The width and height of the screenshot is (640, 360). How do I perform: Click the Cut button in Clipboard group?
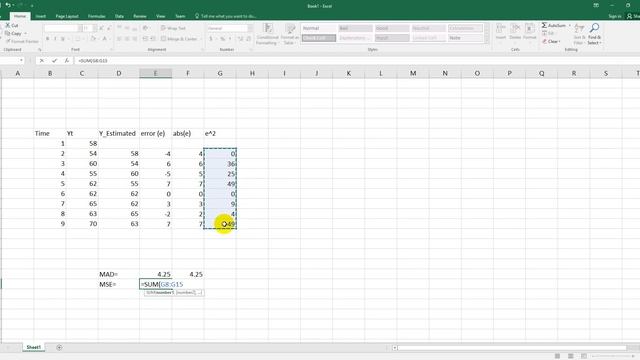(12, 25)
